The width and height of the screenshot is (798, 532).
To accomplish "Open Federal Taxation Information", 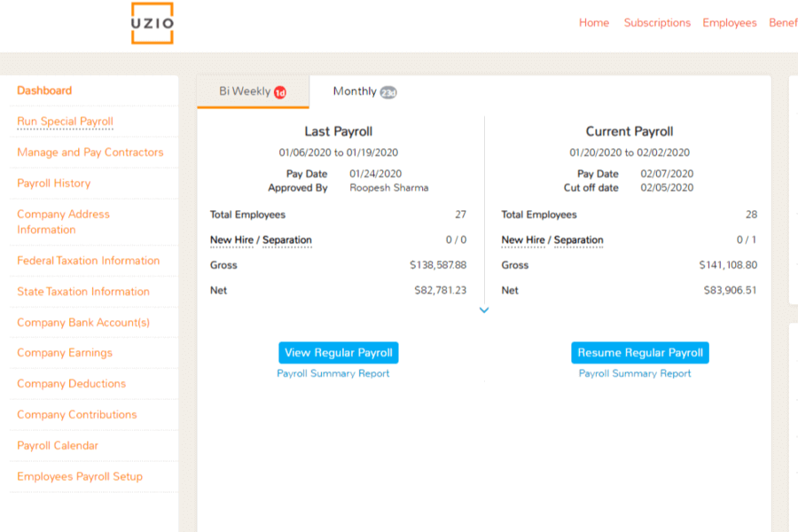I will click(x=89, y=260).
